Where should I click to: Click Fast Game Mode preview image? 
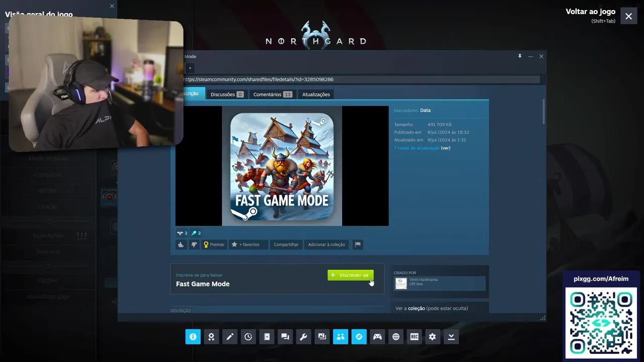[282, 166]
